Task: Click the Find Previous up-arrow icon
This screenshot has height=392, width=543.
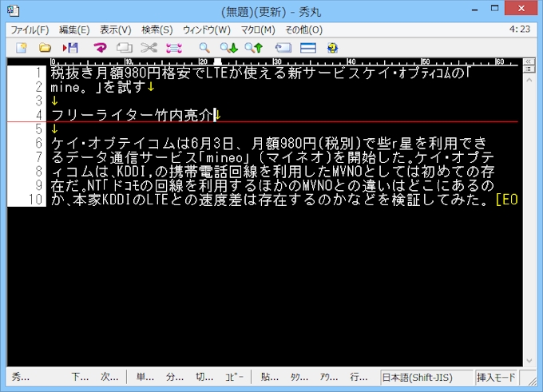Action: tap(254, 48)
